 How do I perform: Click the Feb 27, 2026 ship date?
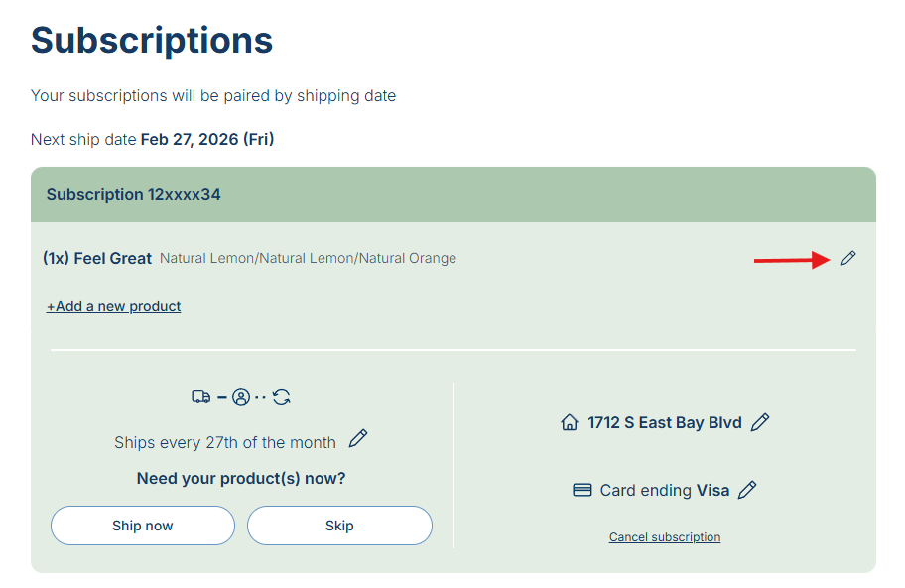tap(207, 139)
